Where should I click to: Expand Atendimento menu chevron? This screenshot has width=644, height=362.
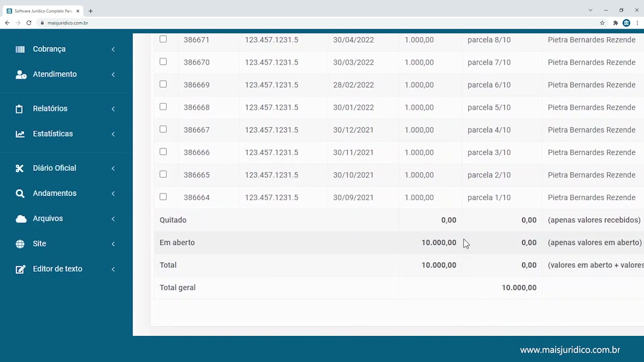113,74
